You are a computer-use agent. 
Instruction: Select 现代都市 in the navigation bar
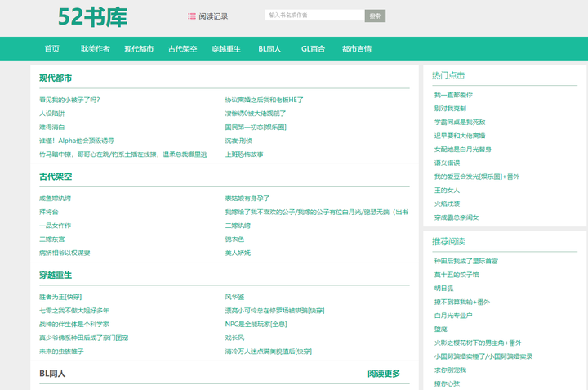click(139, 49)
